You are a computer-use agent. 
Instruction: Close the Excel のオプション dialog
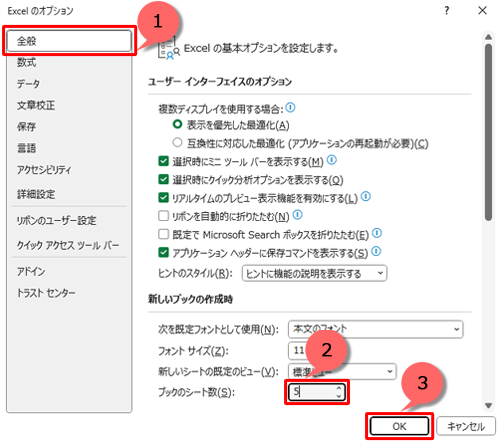pyautogui.click(x=482, y=11)
